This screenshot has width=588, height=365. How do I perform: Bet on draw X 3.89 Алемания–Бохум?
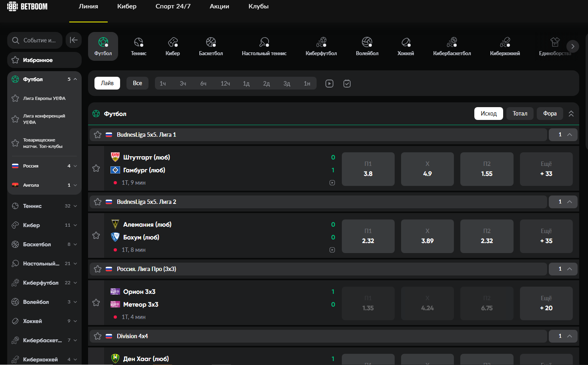pos(427,236)
